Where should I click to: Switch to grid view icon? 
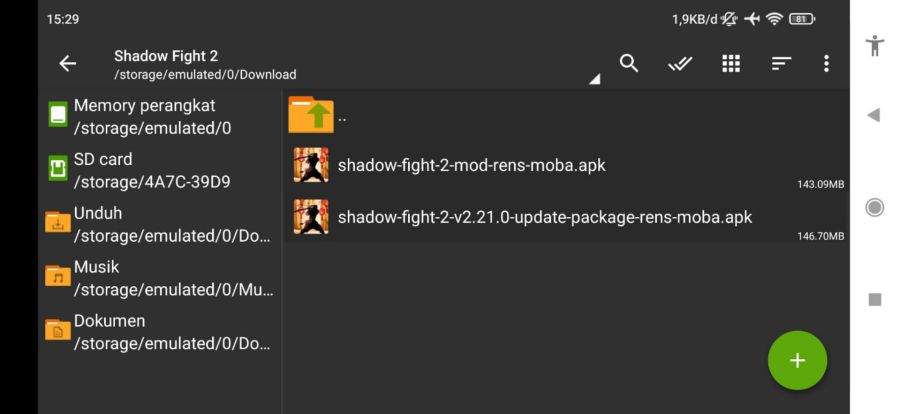731,64
